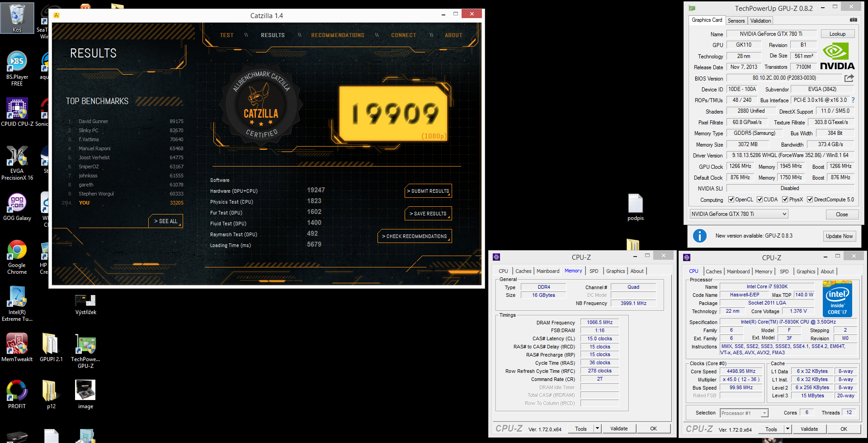Click SEE ALL top benchmarks button
Viewport: 868px width, 443px height.
pos(165,221)
